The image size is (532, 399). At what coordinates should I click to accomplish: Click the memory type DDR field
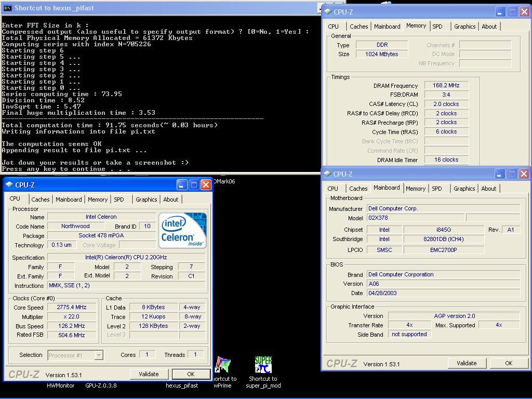coord(382,45)
